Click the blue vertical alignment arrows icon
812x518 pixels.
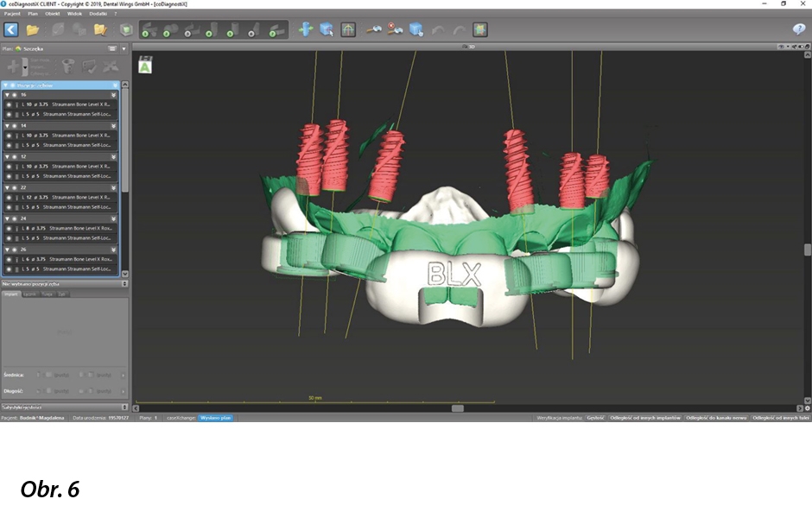click(x=305, y=29)
